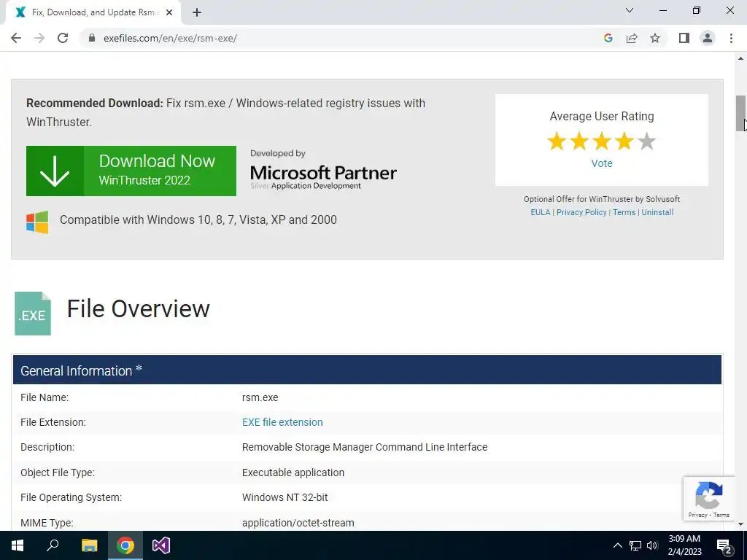
Task: Select the Executable application value
Action: coord(293,472)
